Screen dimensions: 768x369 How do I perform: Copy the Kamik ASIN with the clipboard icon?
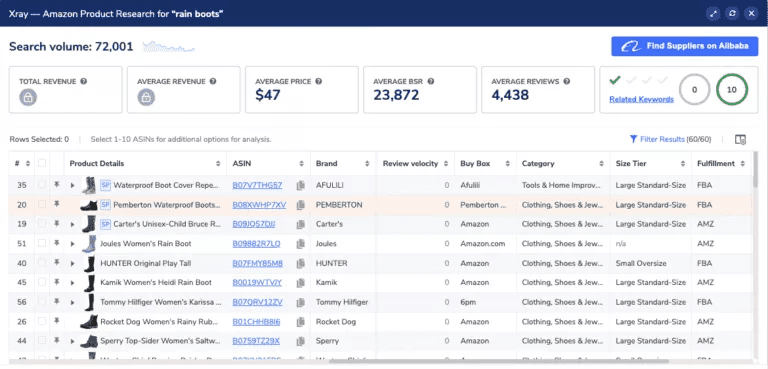coord(301,283)
